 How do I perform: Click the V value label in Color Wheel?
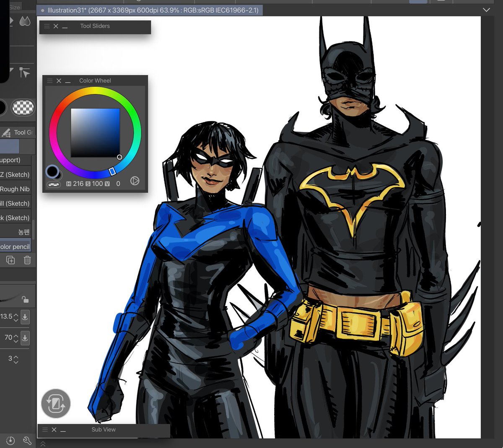point(107,184)
